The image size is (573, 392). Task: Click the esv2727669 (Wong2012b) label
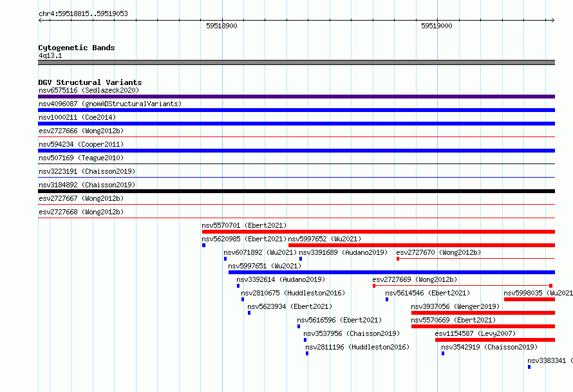[415, 279]
